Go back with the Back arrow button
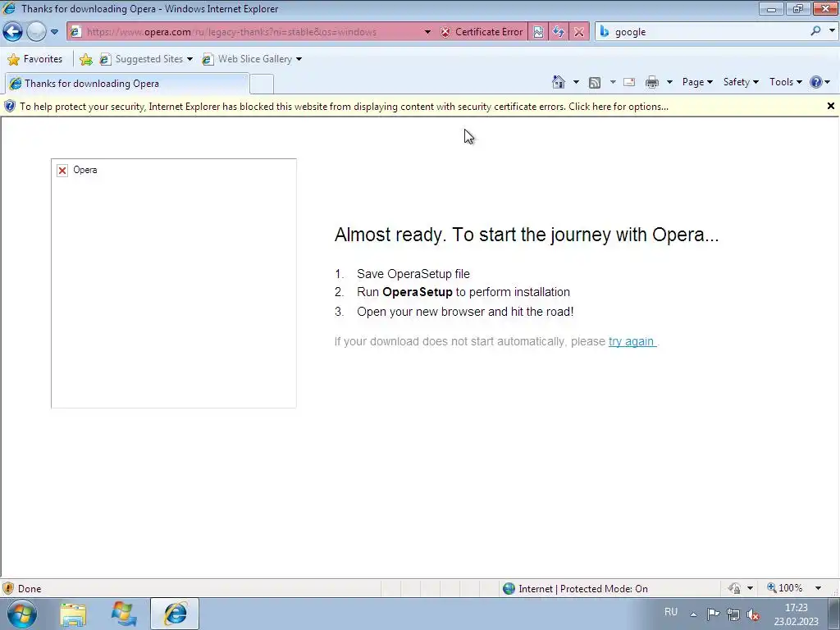Image resolution: width=840 pixels, height=630 pixels. [x=12, y=32]
